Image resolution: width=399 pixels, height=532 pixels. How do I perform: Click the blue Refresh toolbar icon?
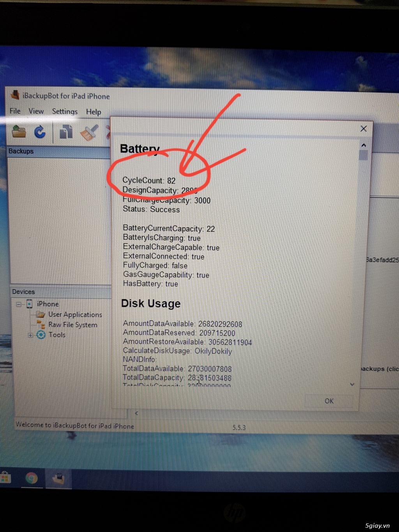[x=40, y=132]
